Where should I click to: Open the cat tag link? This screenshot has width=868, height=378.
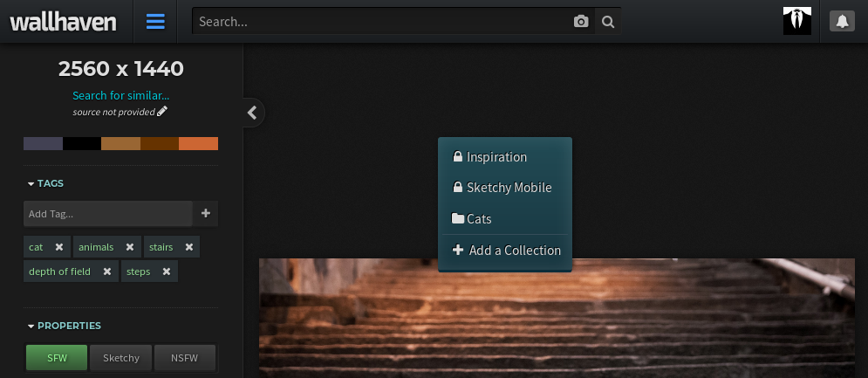click(36, 247)
